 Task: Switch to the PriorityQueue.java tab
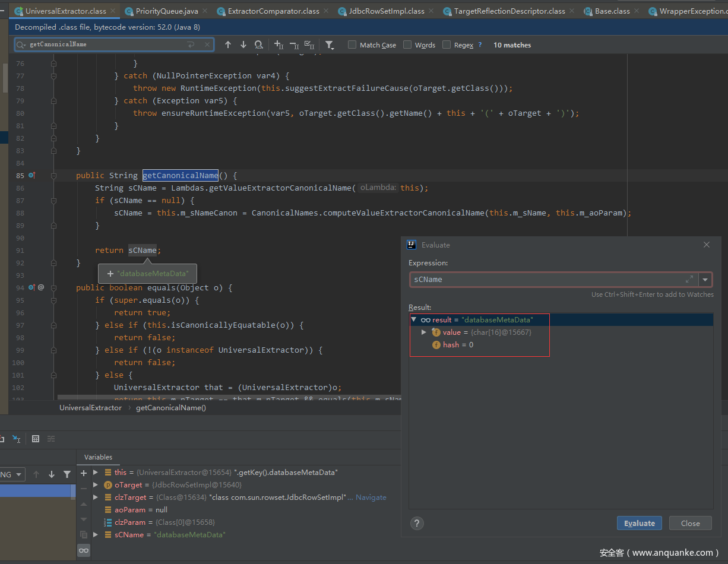pos(166,11)
